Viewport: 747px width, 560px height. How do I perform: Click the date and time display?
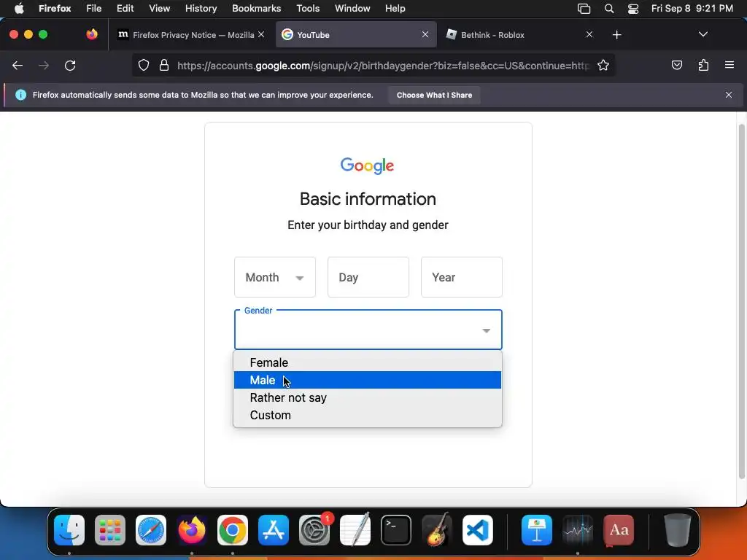(x=692, y=9)
